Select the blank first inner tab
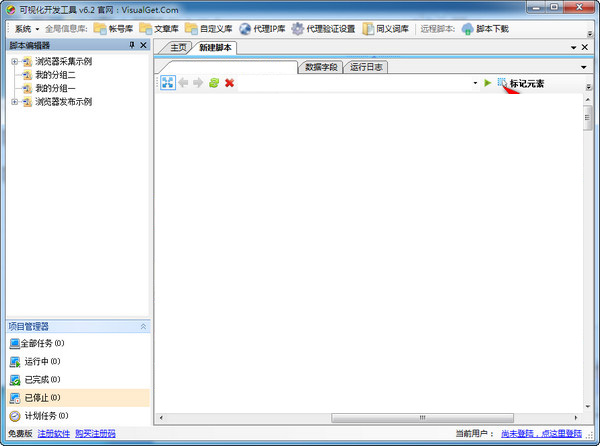The height and width of the screenshot is (446, 600). [x=230, y=67]
